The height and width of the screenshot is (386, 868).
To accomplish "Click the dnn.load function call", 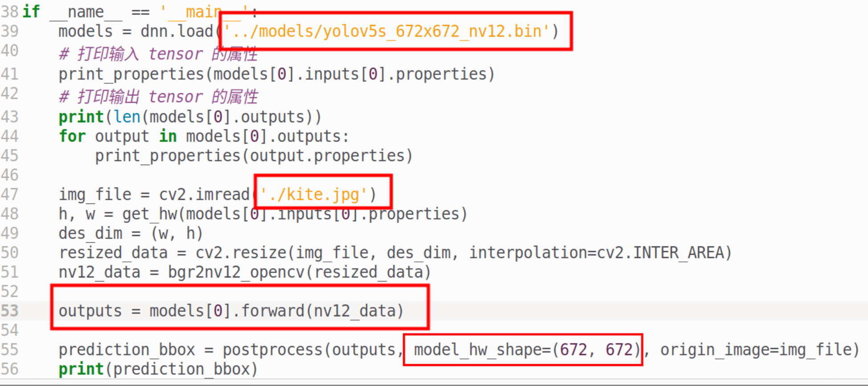I will [177, 32].
